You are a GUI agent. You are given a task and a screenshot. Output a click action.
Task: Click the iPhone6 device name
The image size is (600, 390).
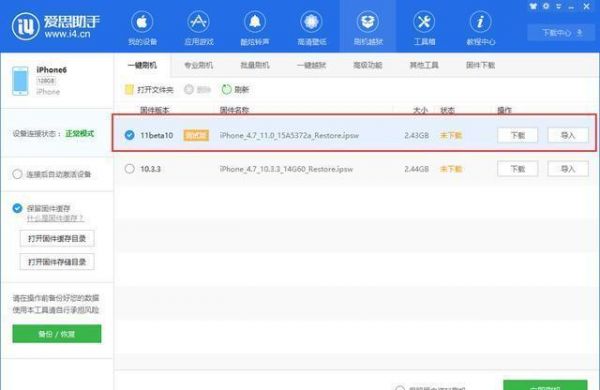click(52, 70)
